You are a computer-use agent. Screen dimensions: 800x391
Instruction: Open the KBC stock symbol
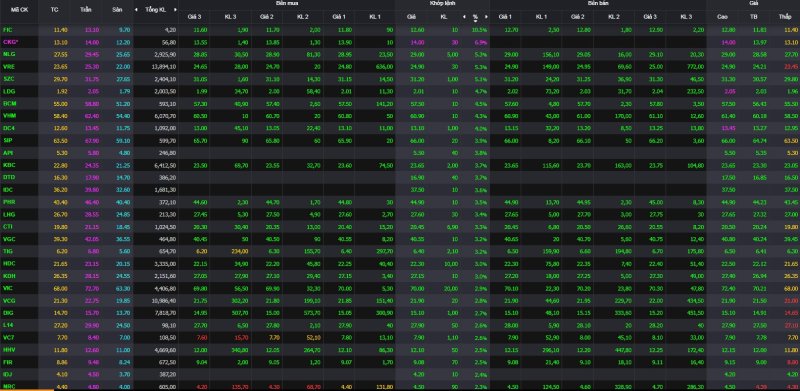[x=8, y=165]
